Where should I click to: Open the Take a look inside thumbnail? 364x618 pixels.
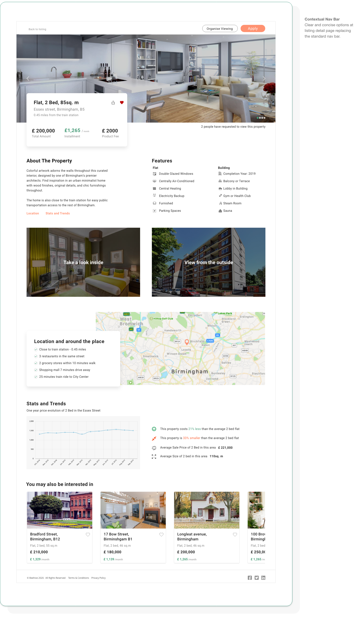[x=83, y=262]
